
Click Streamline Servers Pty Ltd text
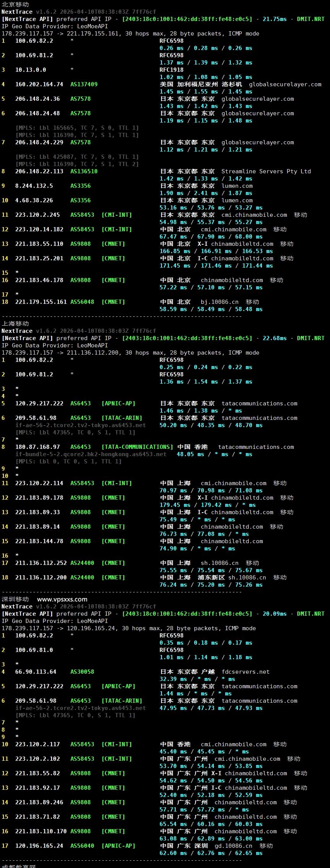click(266, 171)
